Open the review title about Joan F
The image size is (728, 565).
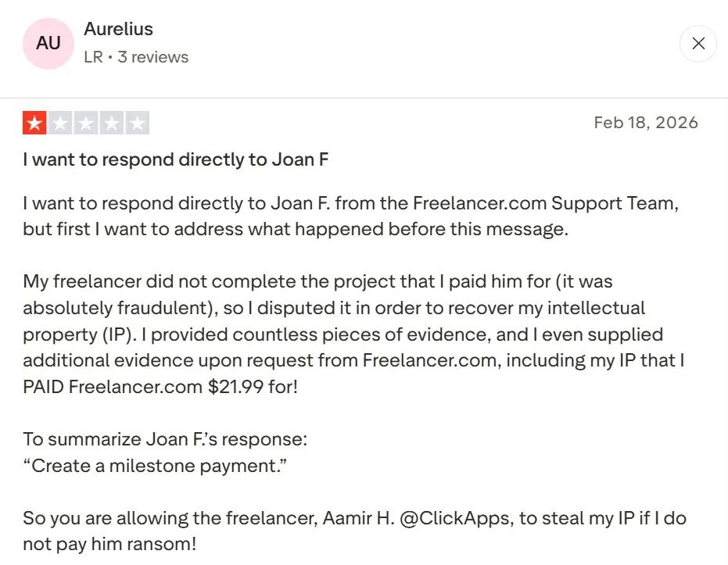174,159
